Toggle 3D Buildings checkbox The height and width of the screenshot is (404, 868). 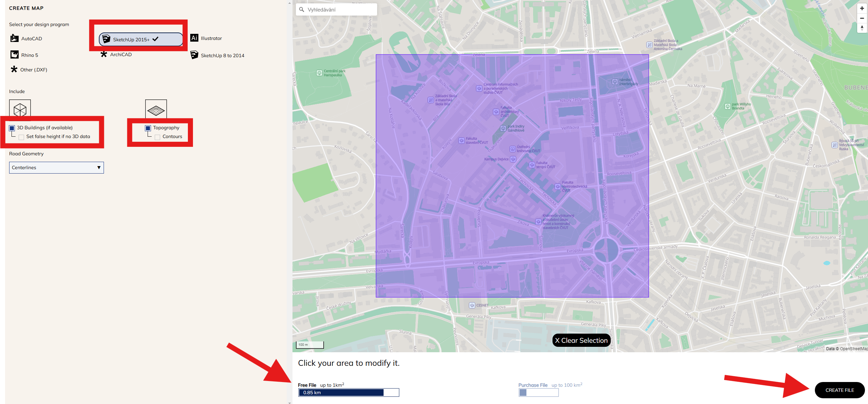click(x=12, y=128)
